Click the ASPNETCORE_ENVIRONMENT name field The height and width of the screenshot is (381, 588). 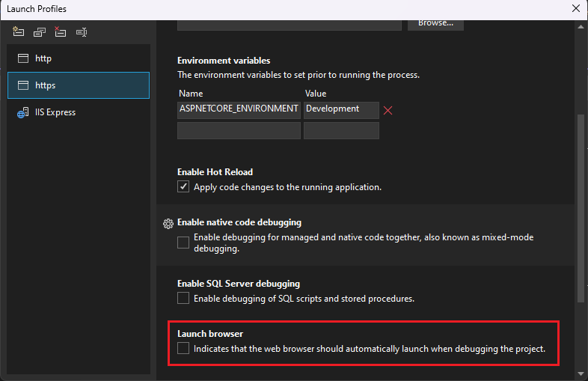click(x=239, y=109)
